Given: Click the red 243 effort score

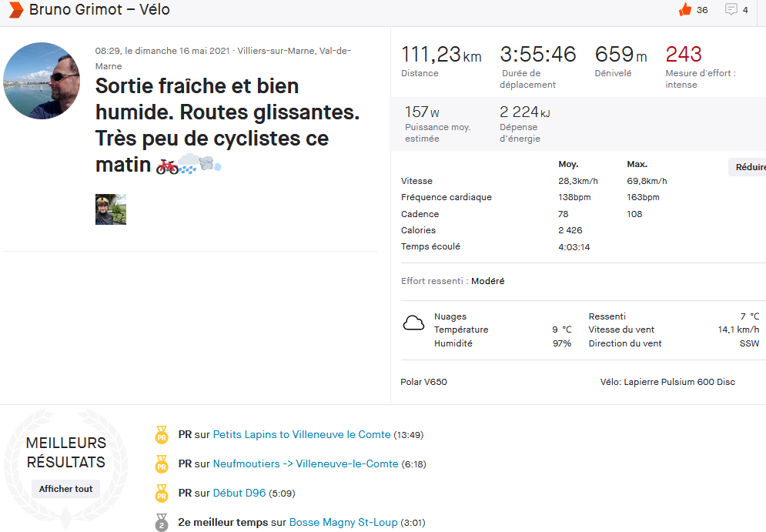Looking at the screenshot, I should point(684,55).
